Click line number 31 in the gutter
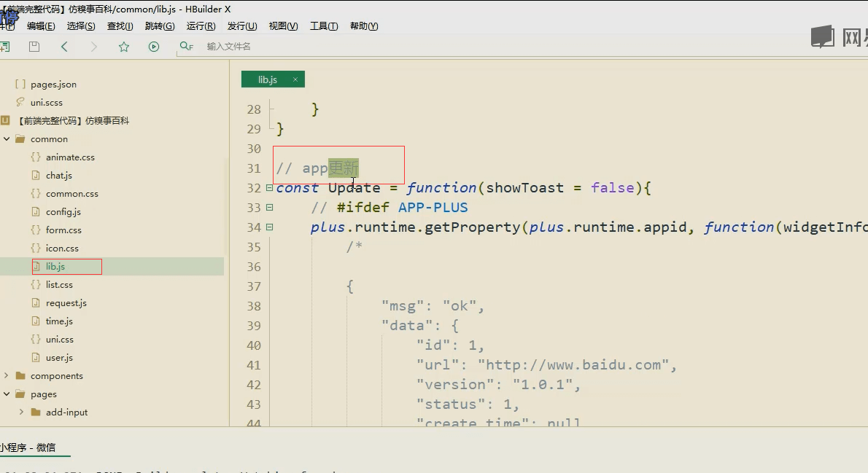868x473 pixels. pos(254,168)
